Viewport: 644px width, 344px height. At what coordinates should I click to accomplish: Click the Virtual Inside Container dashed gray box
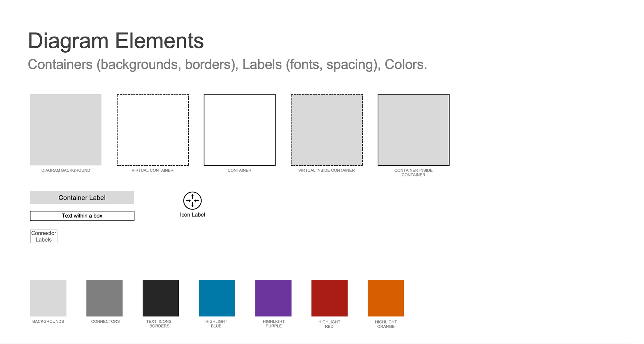coord(327,130)
